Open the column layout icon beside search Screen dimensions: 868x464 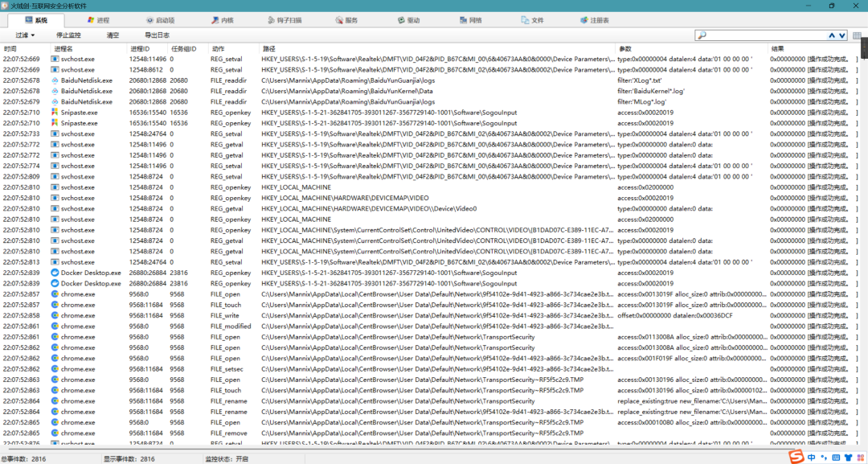click(857, 35)
